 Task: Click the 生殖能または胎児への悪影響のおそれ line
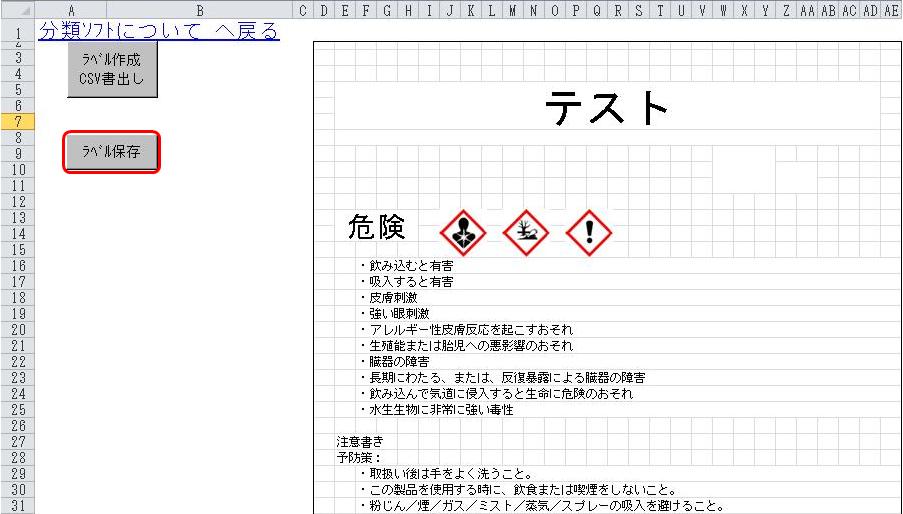pyautogui.click(x=466, y=346)
